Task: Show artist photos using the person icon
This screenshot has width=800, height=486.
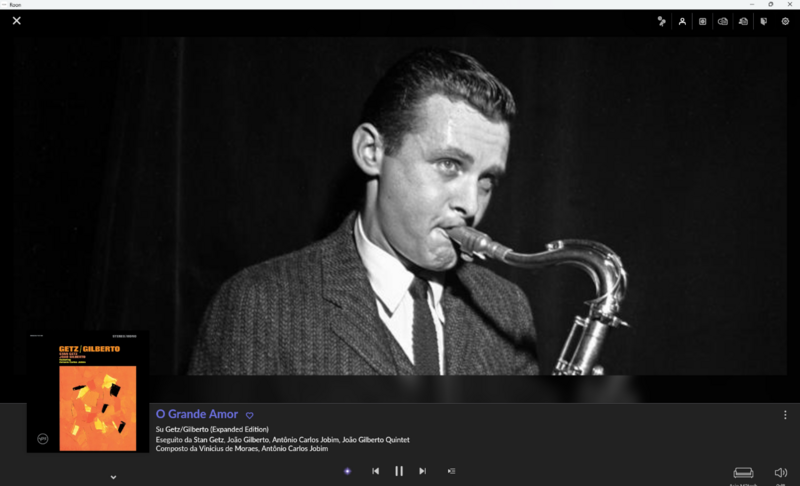Action: pos(682,21)
